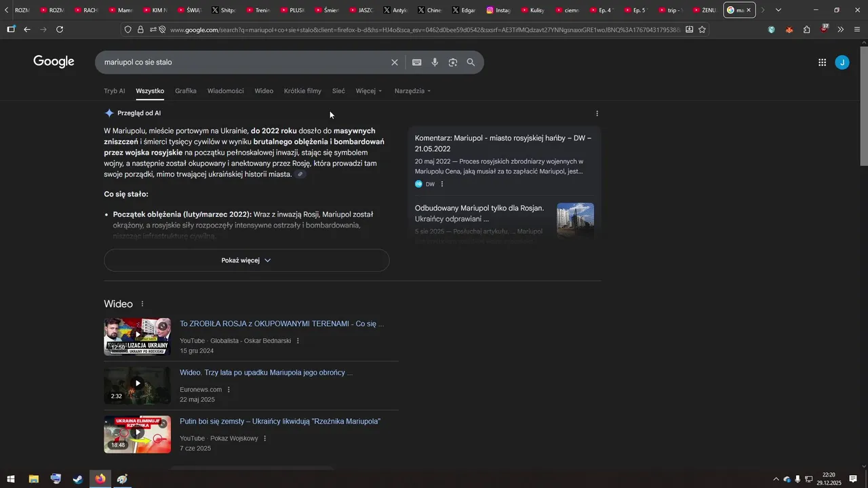The height and width of the screenshot is (488, 868).
Task: Open options for Pokaz Wojskowy video result
Action: [264, 439]
